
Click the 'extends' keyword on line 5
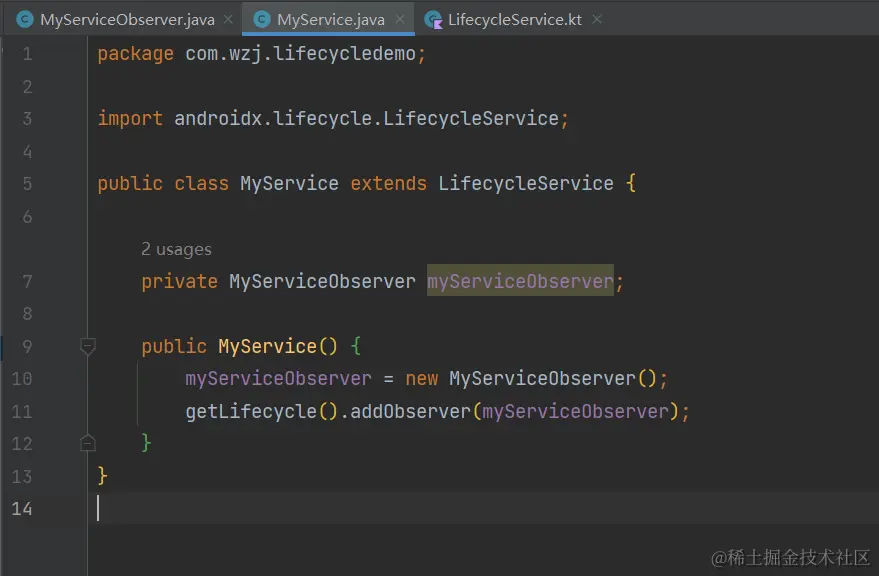[x=388, y=183]
